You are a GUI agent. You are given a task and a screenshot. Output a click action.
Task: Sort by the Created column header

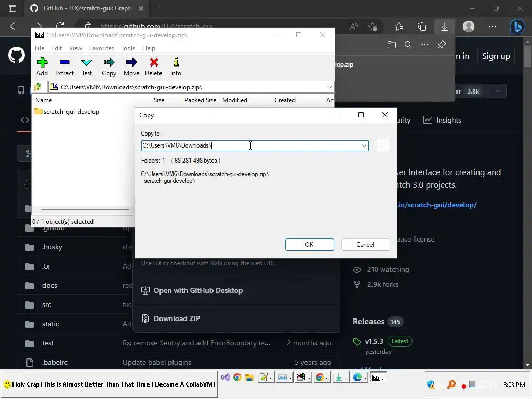[297, 100]
